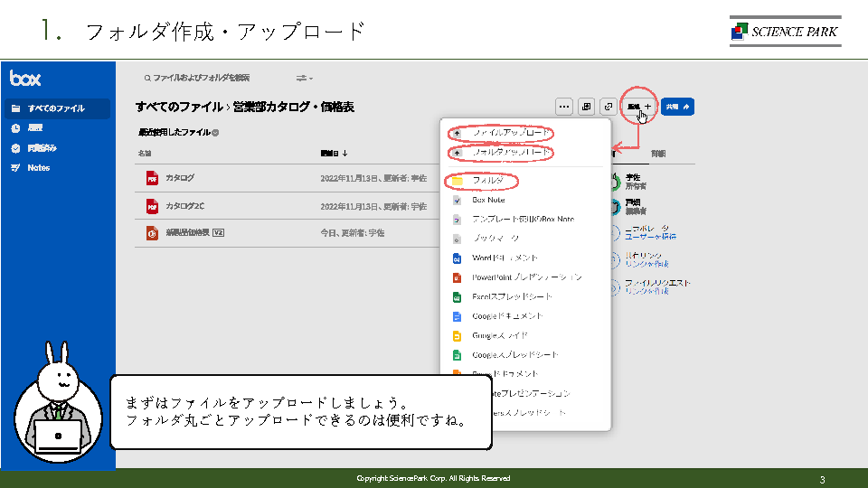868x488 pixels.
Task: Select Wordドキュメント in the new menu
Action: point(506,258)
